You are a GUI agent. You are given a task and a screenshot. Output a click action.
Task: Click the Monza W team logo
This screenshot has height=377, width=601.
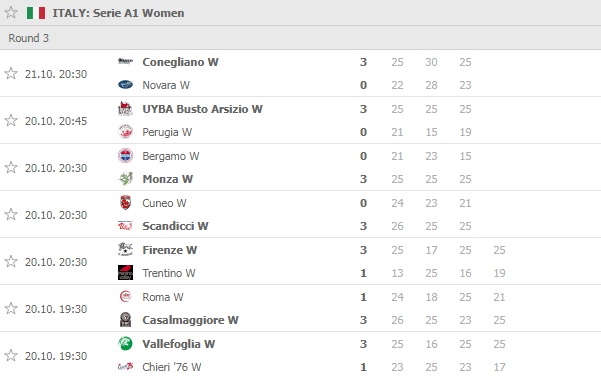[x=125, y=179]
